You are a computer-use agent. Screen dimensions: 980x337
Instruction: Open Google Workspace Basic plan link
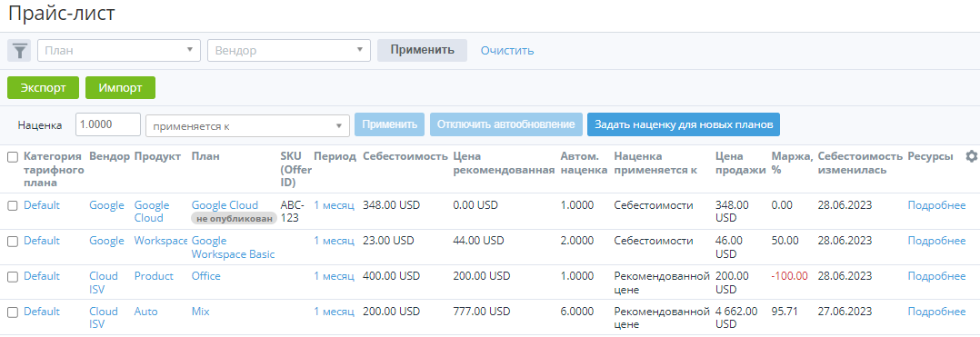pyautogui.click(x=233, y=247)
